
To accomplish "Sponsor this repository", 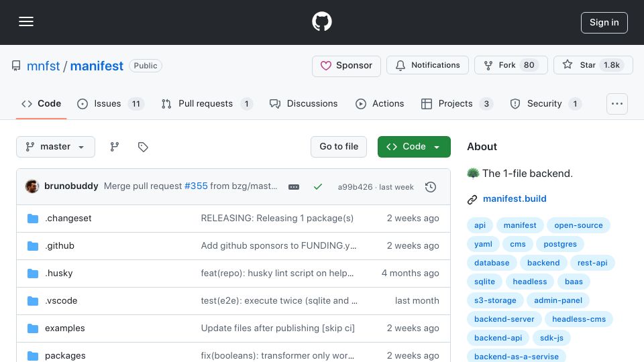I will coord(346,66).
